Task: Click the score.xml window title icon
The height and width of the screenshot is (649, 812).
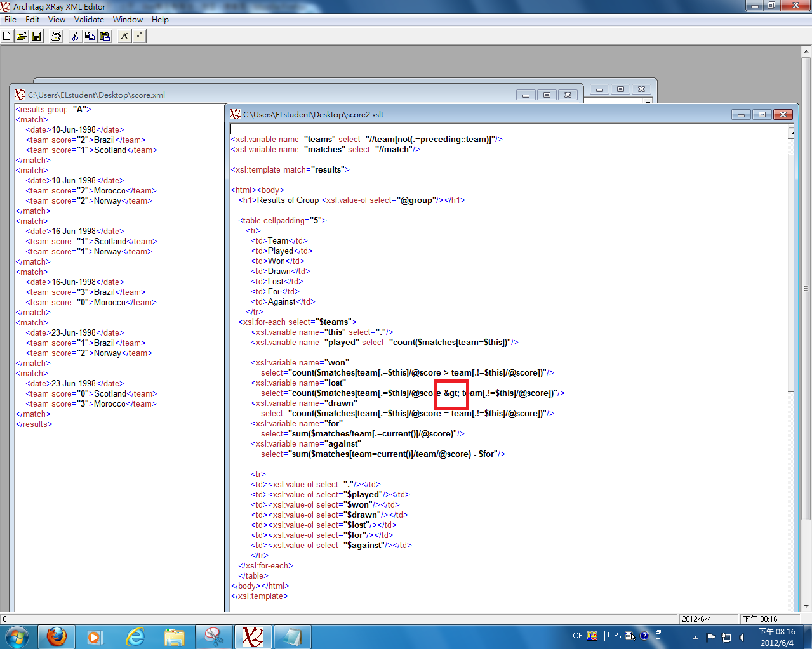Action: [x=20, y=95]
